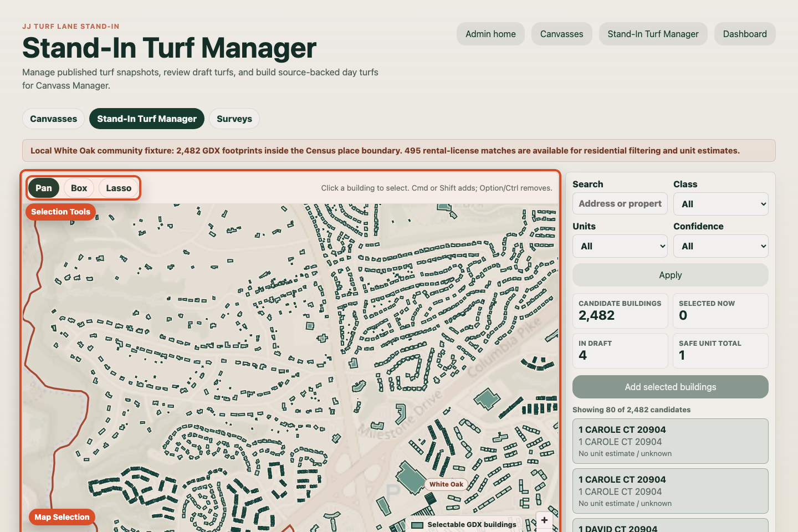Focus the address or property search field
The width and height of the screenshot is (798, 532).
[x=620, y=204]
